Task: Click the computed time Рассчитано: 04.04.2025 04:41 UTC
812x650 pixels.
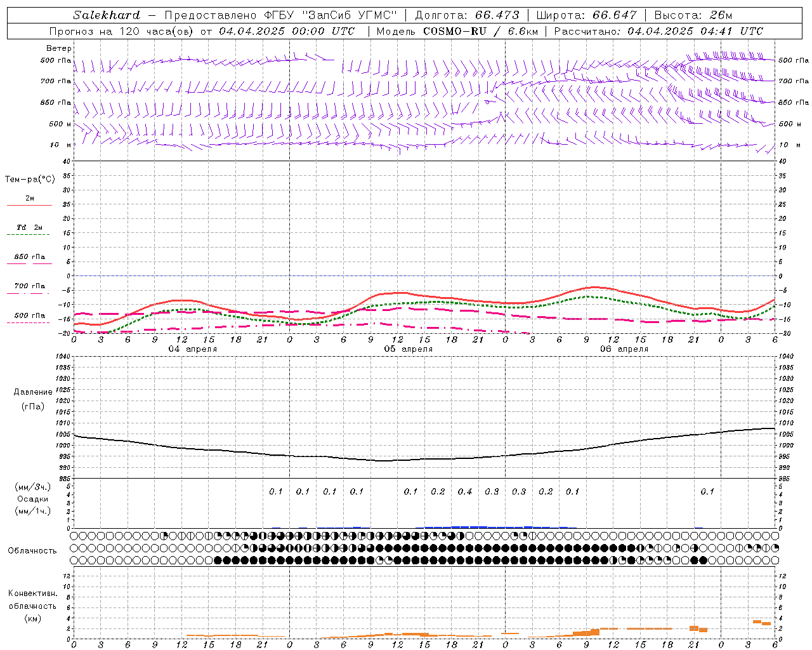Action: (658, 31)
